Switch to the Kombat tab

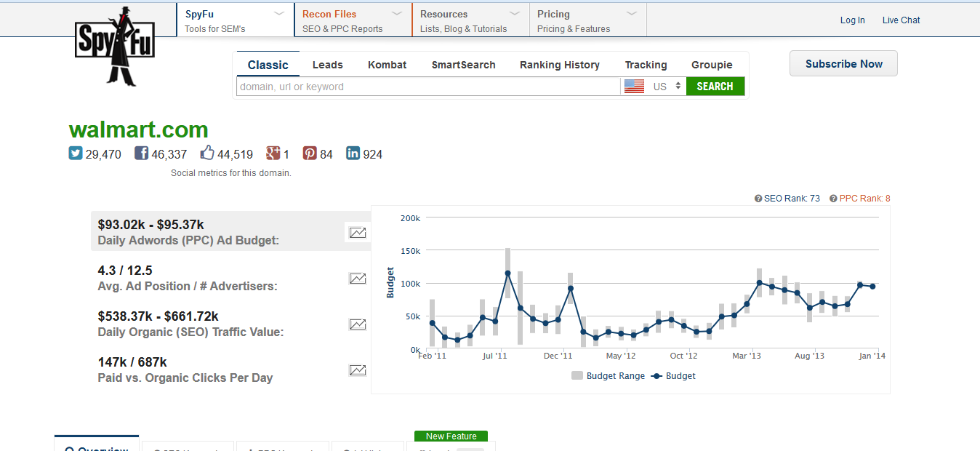coord(387,65)
